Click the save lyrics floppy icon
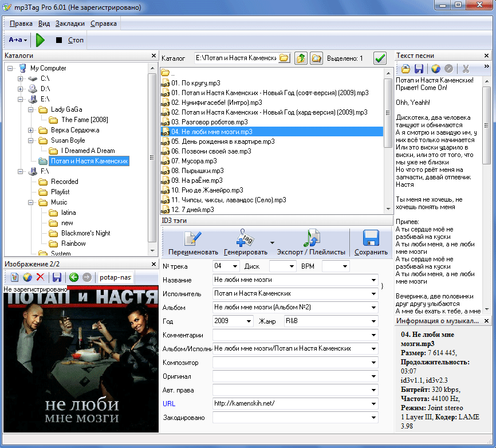 (419, 68)
